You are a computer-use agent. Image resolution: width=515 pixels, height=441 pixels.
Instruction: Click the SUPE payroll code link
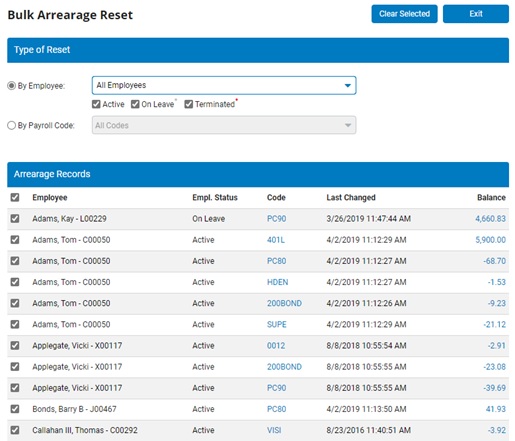pyautogui.click(x=276, y=324)
